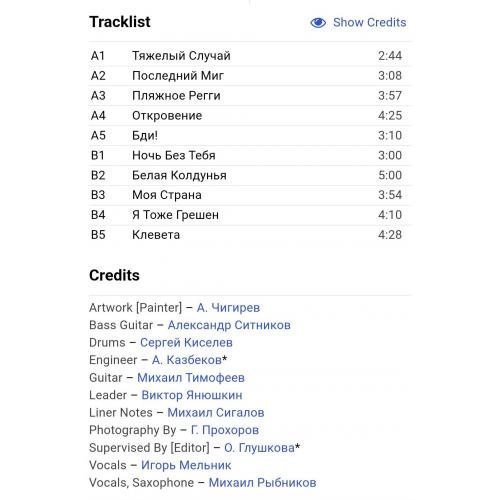500x500 pixels.
Task: Open leader Виктор Янюшкин link
Action: tap(192, 395)
